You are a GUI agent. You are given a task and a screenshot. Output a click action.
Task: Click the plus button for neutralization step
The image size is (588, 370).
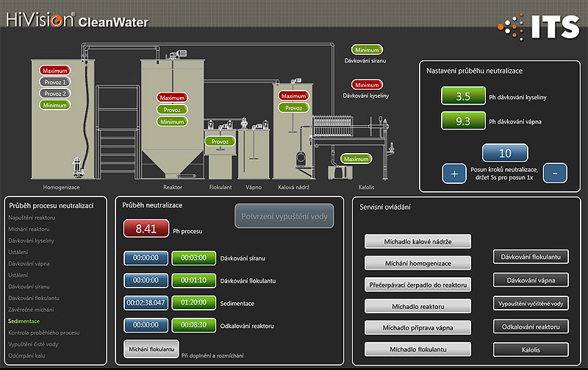click(453, 174)
